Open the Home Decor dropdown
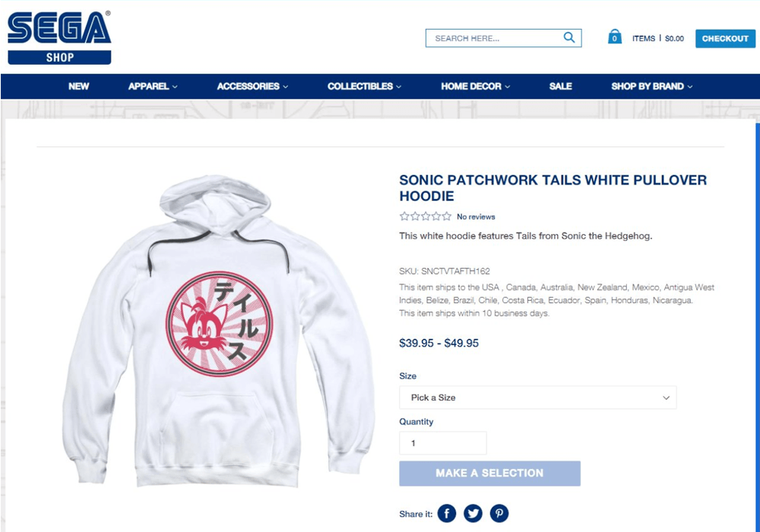The image size is (760, 532). (x=475, y=87)
